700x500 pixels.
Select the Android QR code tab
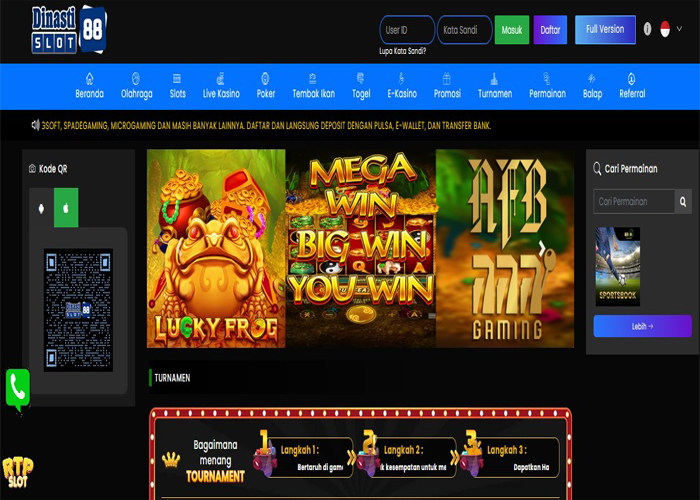42,208
